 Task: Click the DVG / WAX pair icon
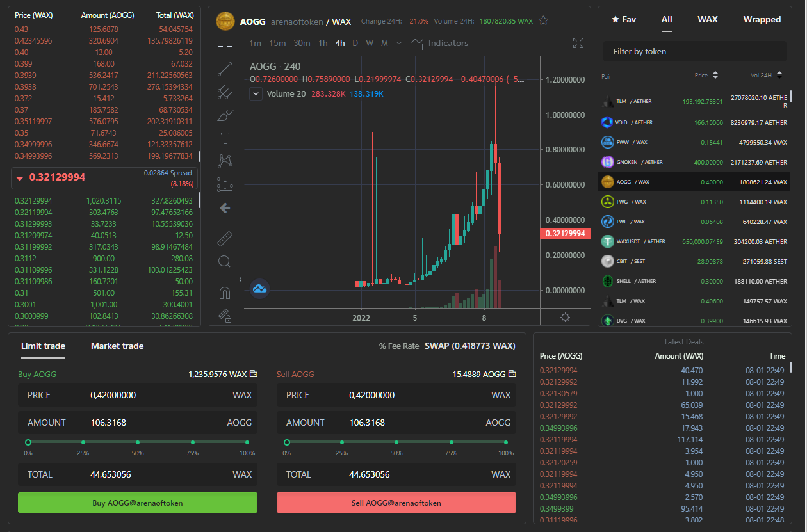[x=607, y=321]
